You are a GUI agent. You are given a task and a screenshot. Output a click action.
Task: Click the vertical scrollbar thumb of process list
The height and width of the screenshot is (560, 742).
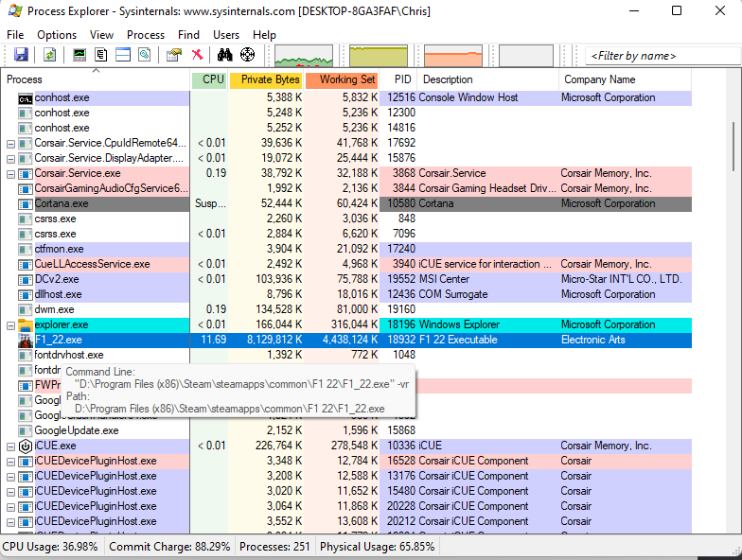pyautogui.click(x=733, y=146)
